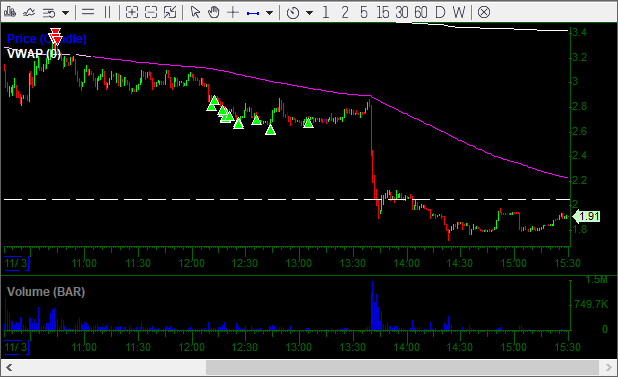The height and width of the screenshot is (377, 618).
Task: Click the Volume (BAR) label
Action: pyautogui.click(x=46, y=292)
